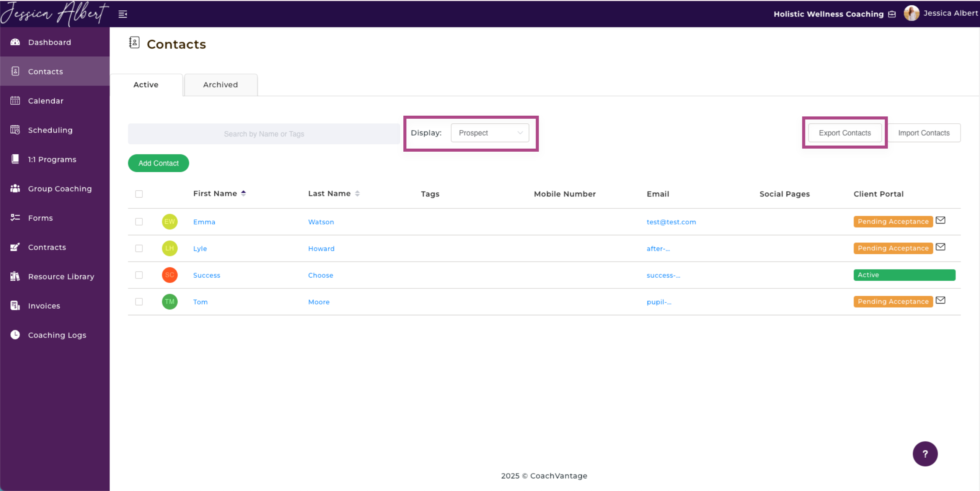980x491 pixels.
Task: Open the Invoices section
Action: (x=55, y=306)
